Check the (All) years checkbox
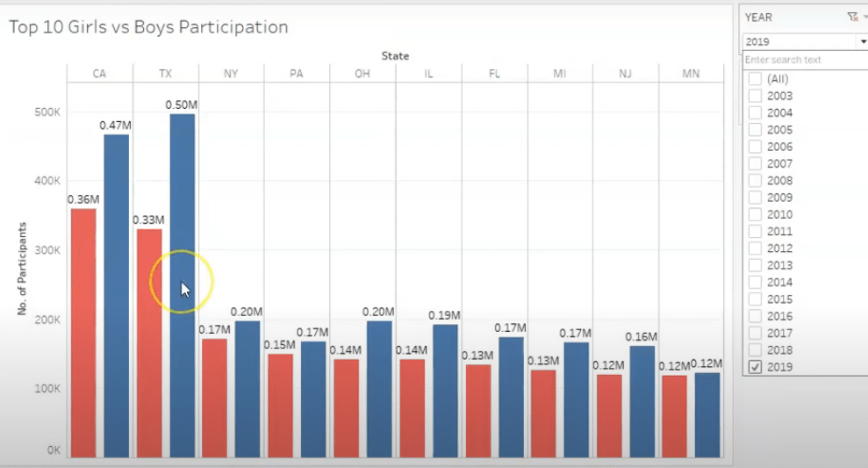The image size is (868, 468). pos(755,79)
